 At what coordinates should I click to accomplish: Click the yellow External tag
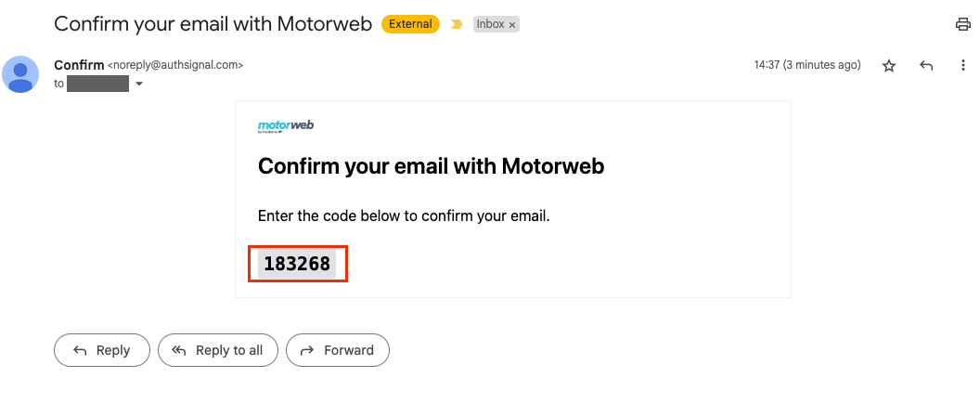coord(409,25)
